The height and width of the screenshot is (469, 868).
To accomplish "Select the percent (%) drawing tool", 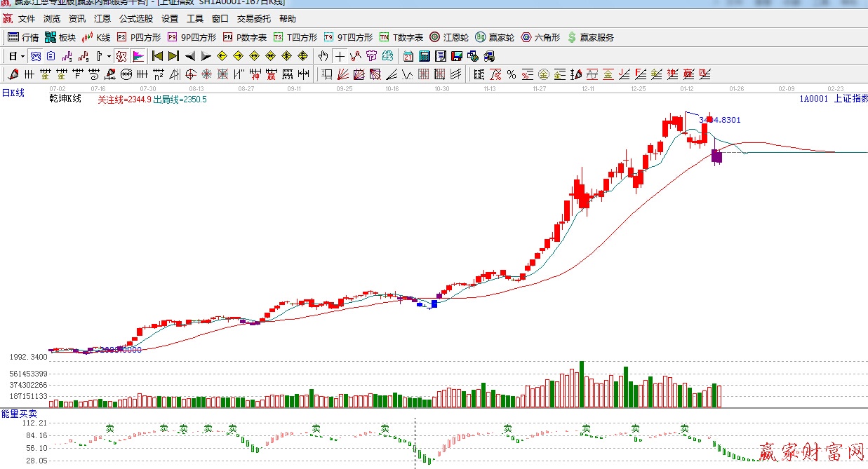I will pyautogui.click(x=512, y=74).
